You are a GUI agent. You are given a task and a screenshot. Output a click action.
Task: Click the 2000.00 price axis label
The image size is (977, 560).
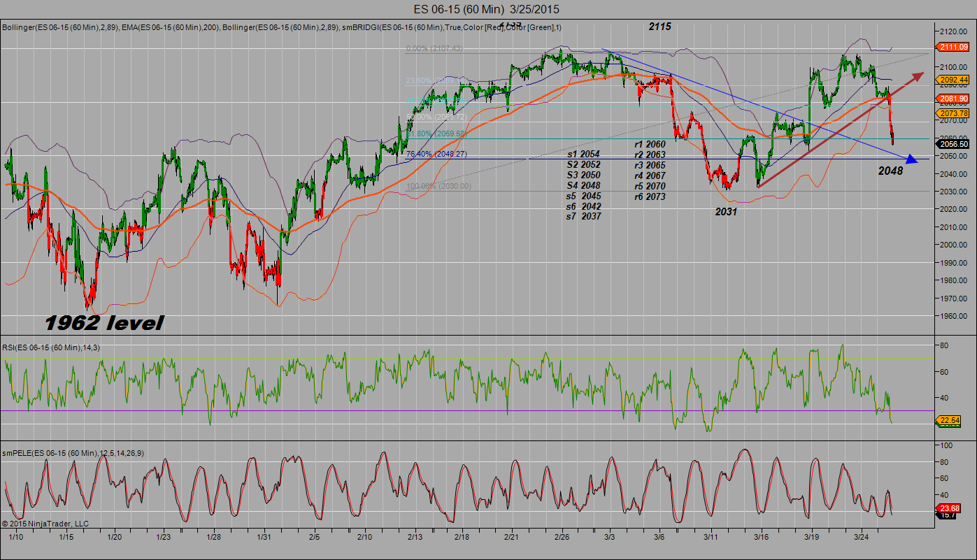[954, 245]
